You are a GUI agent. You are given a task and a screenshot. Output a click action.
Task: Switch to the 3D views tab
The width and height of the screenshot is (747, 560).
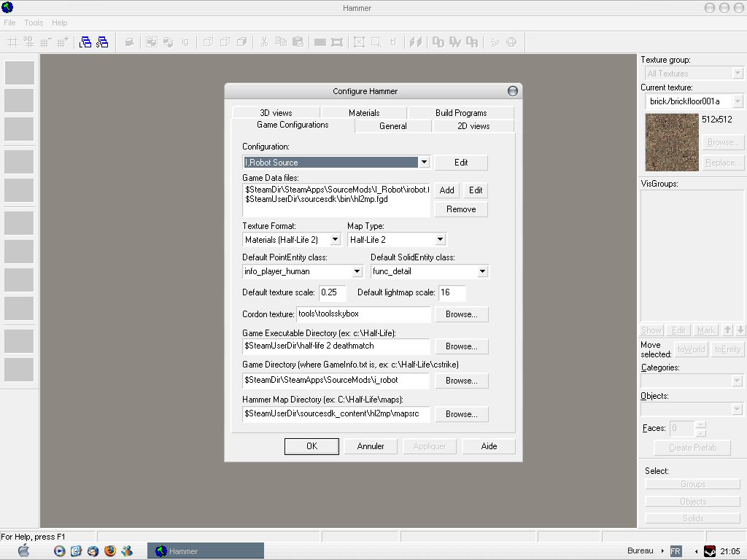click(276, 113)
